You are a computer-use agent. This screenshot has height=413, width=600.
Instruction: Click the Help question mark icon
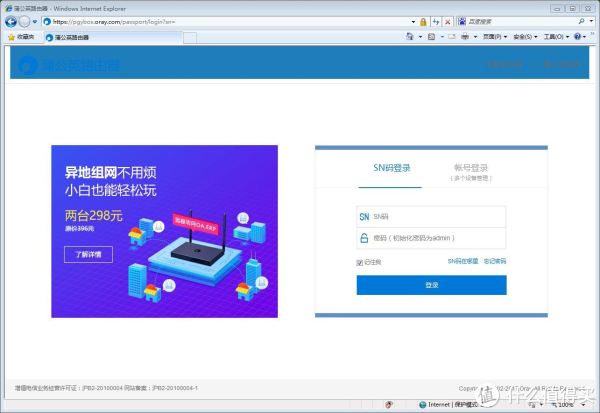pyautogui.click(x=577, y=37)
